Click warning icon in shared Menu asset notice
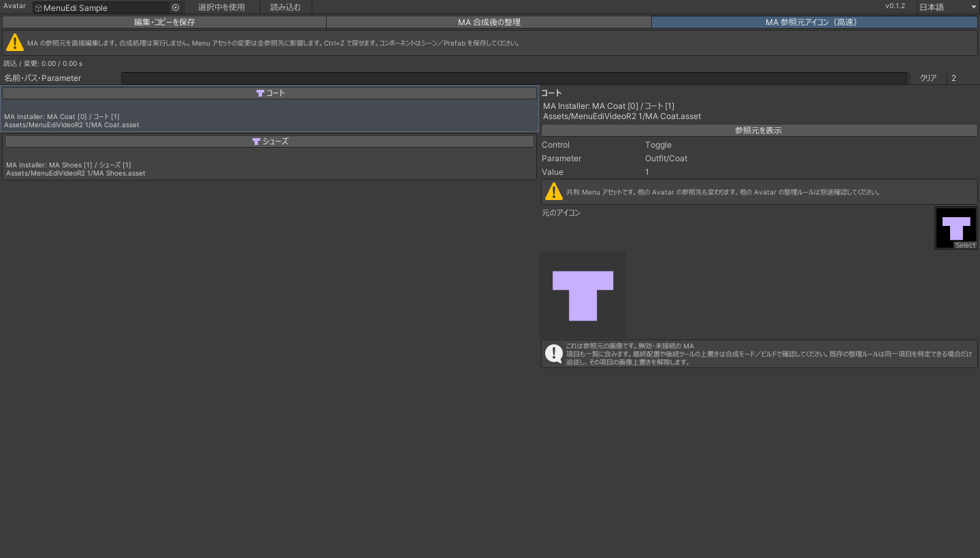The width and height of the screenshot is (980, 558). 554,191
